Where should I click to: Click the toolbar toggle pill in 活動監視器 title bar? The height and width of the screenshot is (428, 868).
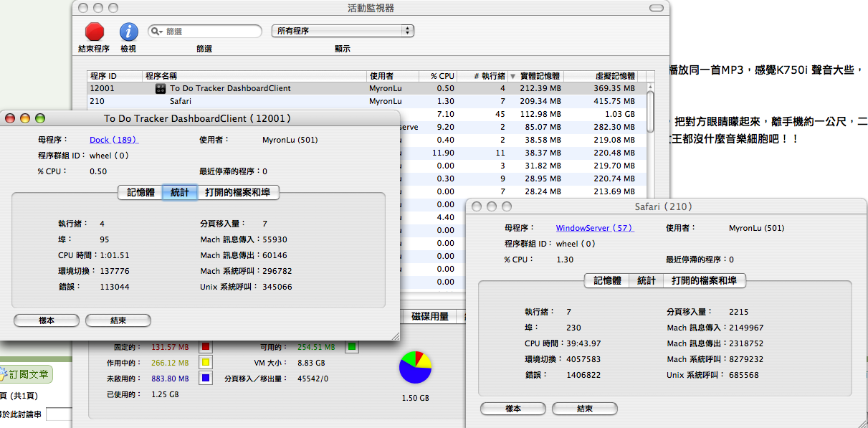tap(657, 8)
